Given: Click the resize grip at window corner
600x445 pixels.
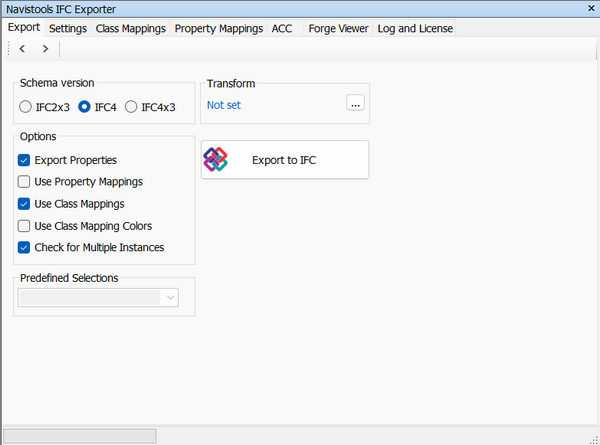Looking at the screenshot, I should click(594, 440).
